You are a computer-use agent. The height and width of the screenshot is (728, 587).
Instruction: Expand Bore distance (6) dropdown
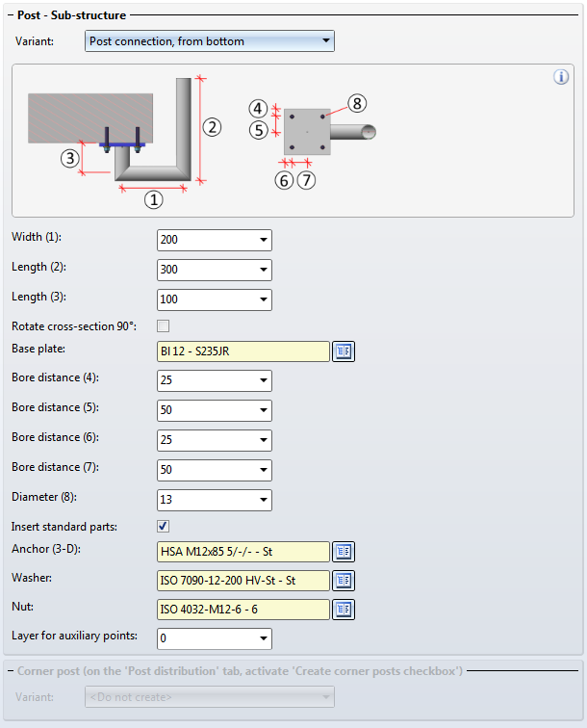(264, 440)
